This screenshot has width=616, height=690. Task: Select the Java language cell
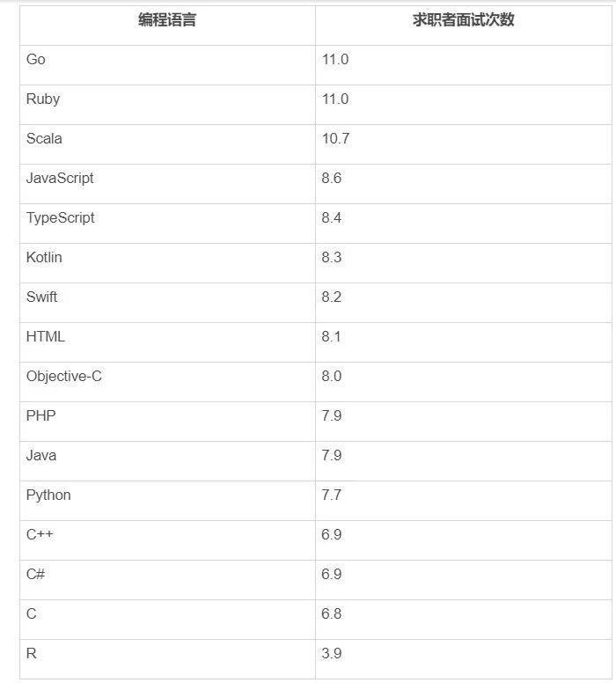(41, 456)
